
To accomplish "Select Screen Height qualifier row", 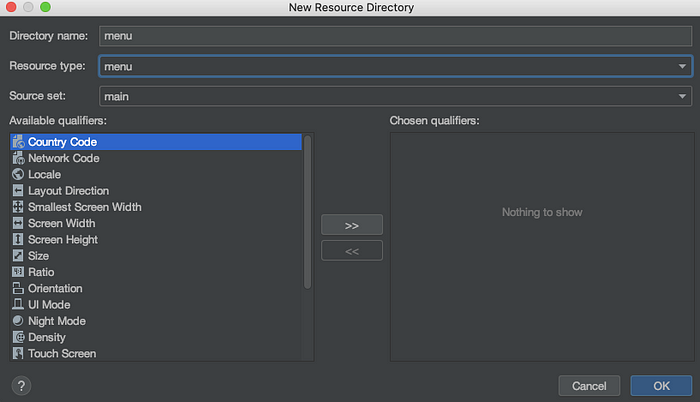I will click(x=156, y=239).
